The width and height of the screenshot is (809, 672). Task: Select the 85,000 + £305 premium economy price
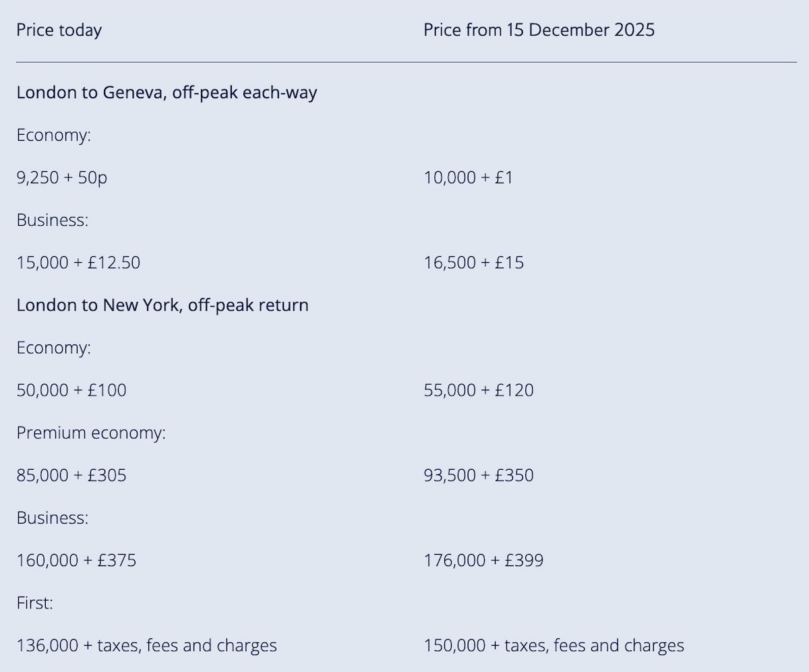71,475
